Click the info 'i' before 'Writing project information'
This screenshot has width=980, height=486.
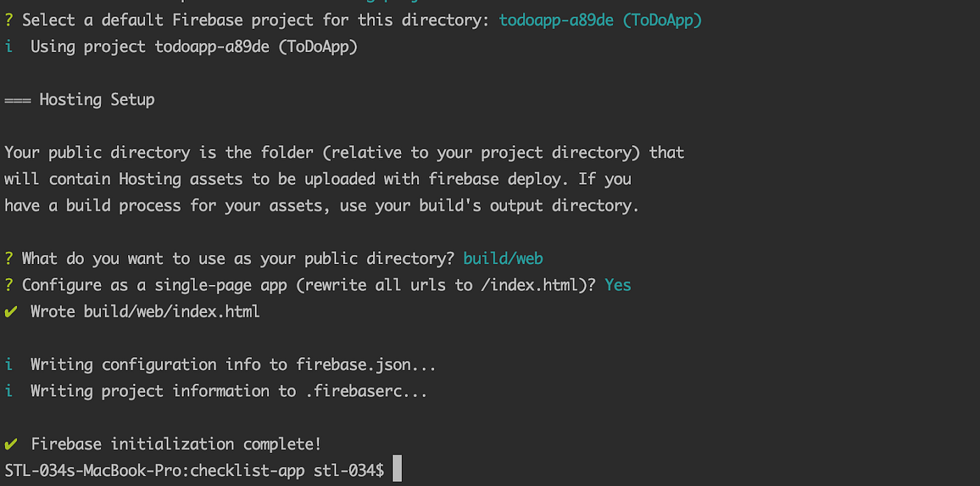pyautogui.click(x=8, y=391)
